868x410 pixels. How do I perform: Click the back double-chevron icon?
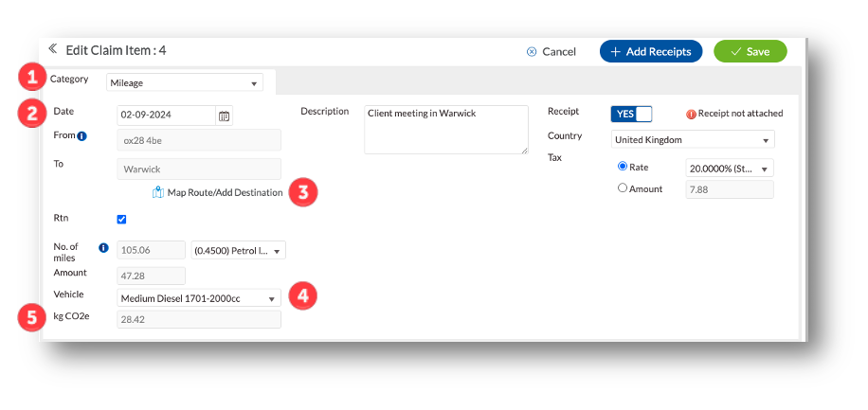(x=53, y=49)
